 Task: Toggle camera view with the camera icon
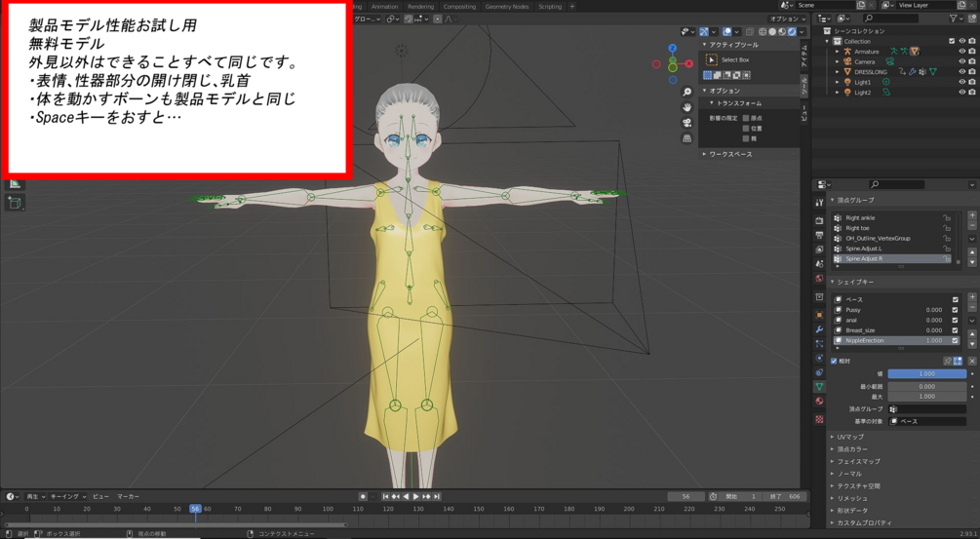[687, 123]
